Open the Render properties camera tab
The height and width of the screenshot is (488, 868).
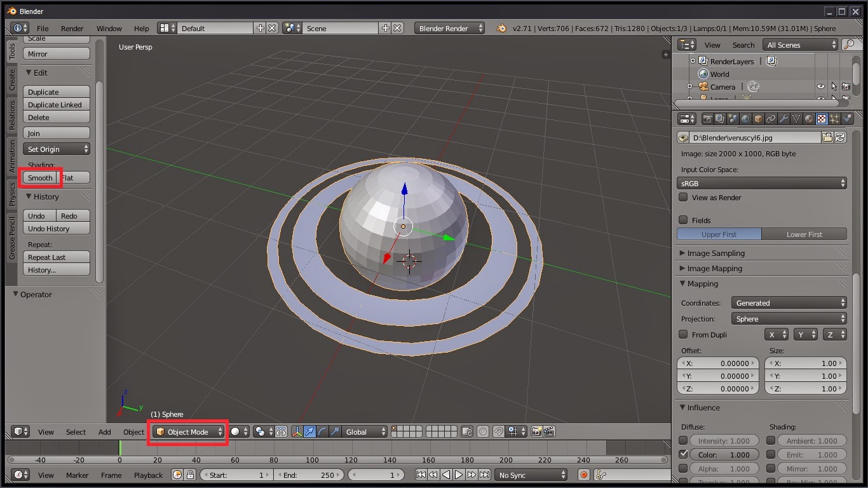(707, 119)
